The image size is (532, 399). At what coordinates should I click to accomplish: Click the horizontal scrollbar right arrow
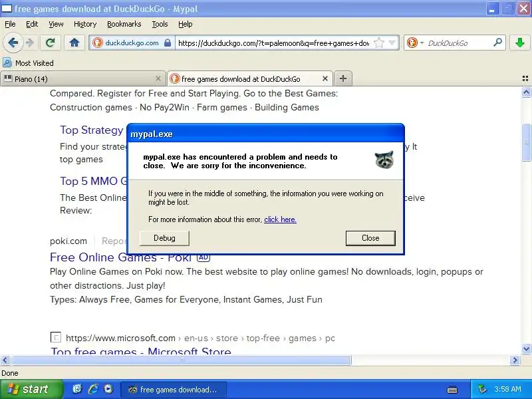tap(515, 360)
